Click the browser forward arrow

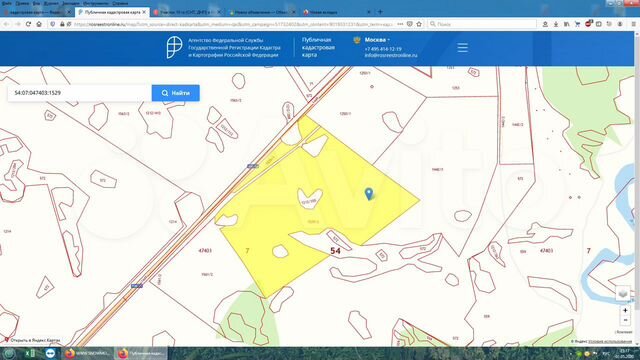click(x=18, y=24)
